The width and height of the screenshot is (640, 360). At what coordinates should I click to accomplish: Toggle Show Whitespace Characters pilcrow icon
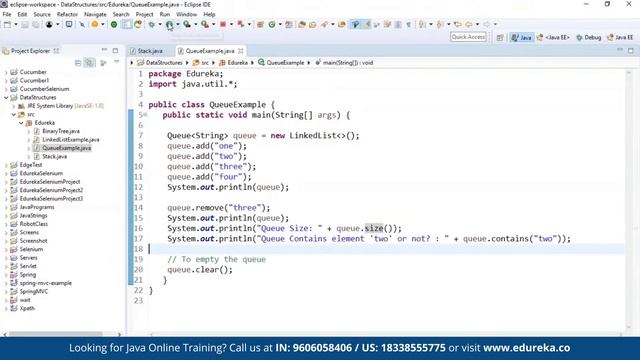pyautogui.click(x=409, y=24)
